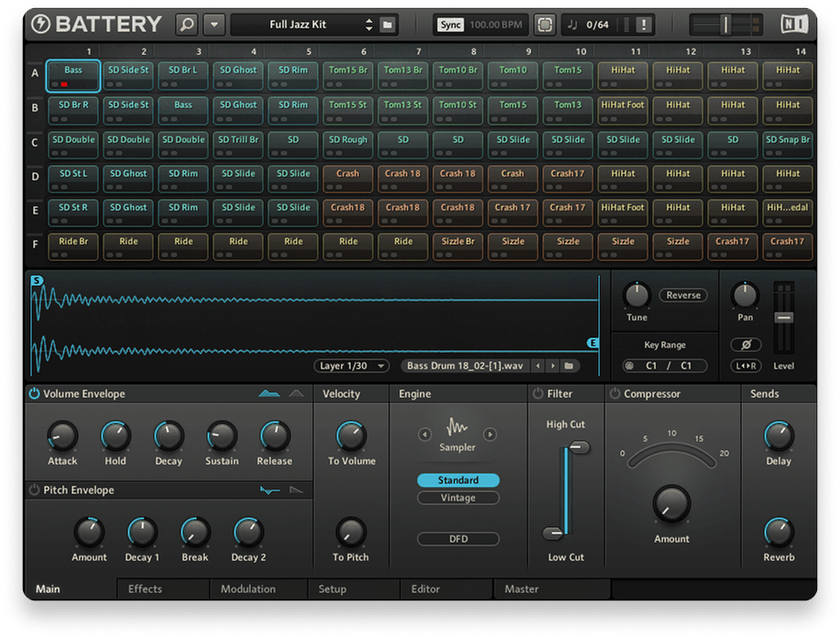Click the magnifier search icon in header
This screenshot has height=638, width=840.
(187, 25)
